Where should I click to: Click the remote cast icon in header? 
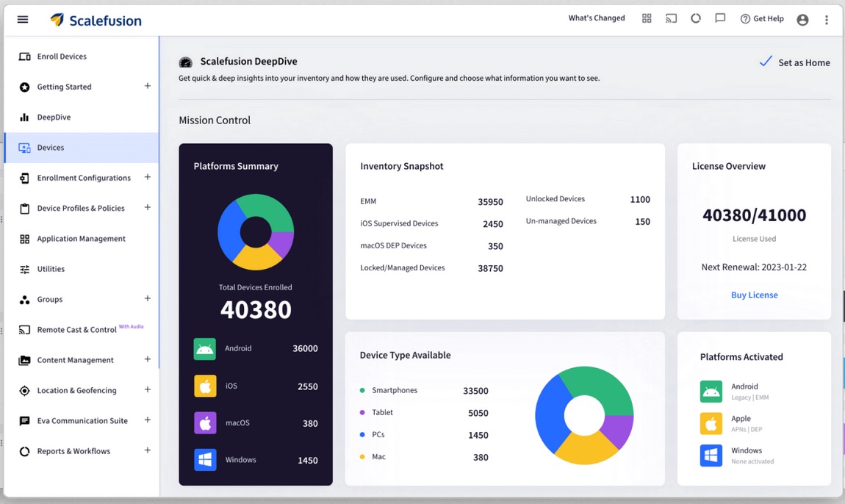pyautogui.click(x=671, y=18)
